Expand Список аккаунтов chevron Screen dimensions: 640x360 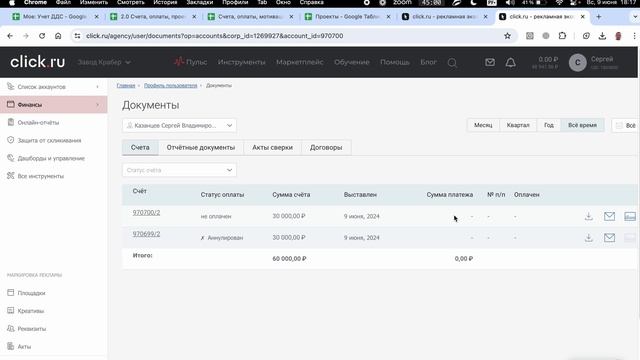point(97,87)
